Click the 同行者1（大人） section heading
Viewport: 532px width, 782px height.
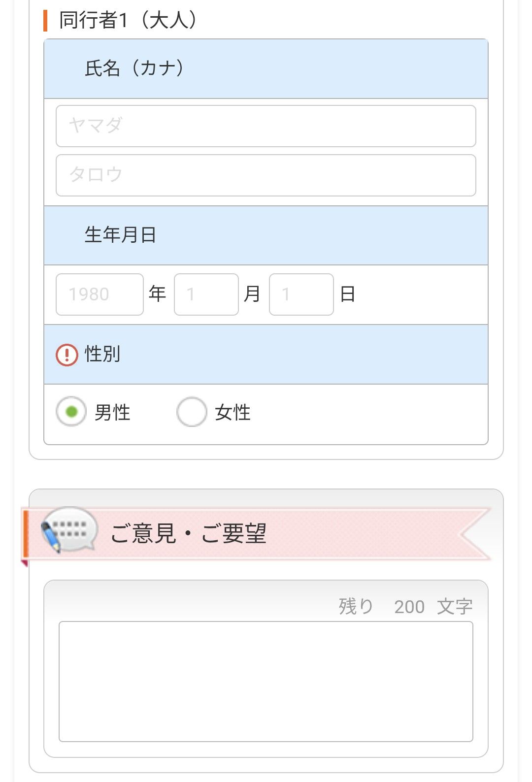click(x=128, y=21)
